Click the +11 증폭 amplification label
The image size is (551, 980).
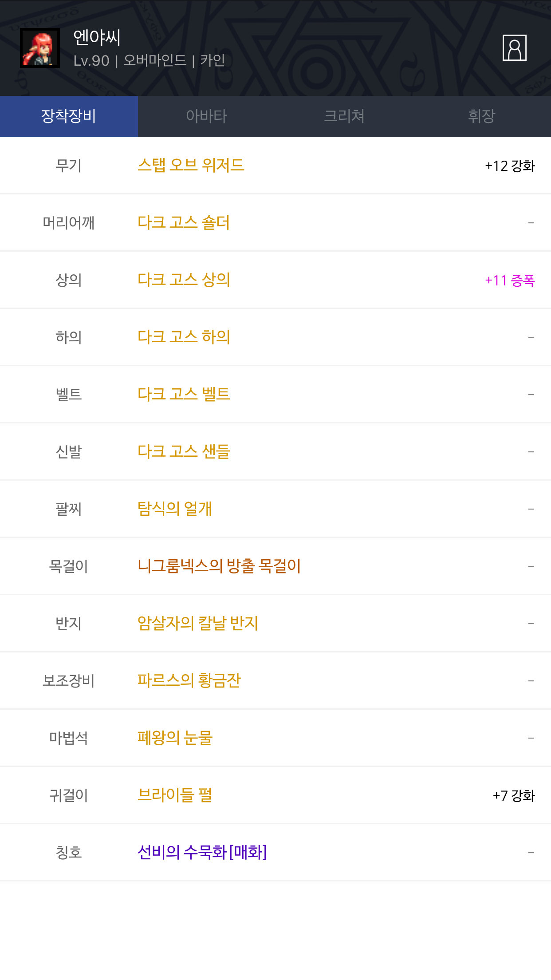tap(510, 280)
